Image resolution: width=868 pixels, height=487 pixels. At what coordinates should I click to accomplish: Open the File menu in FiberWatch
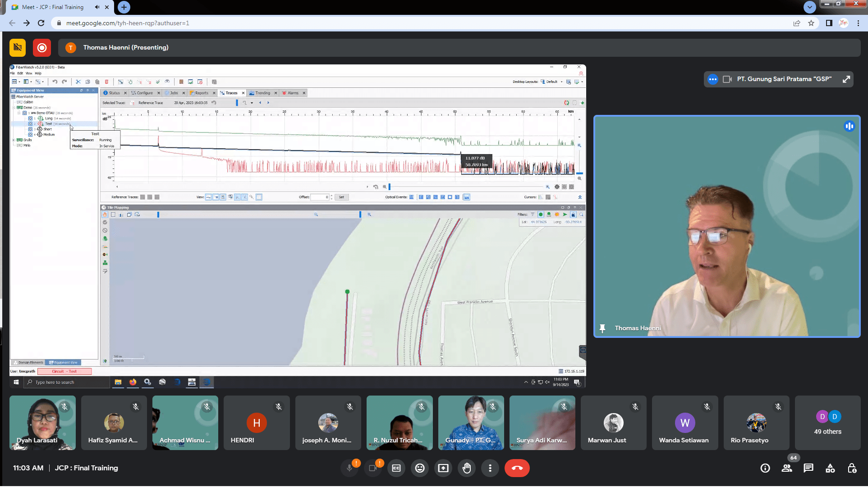[x=13, y=73]
